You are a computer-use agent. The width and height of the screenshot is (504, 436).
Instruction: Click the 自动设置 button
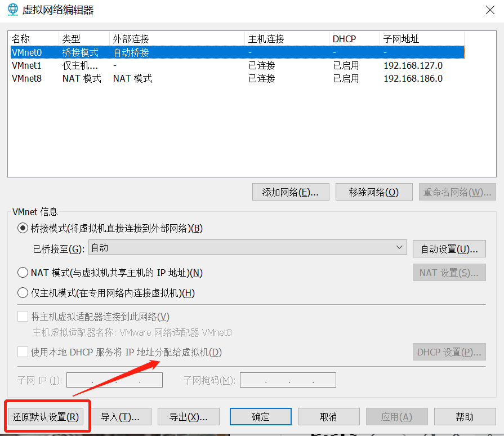[449, 248]
